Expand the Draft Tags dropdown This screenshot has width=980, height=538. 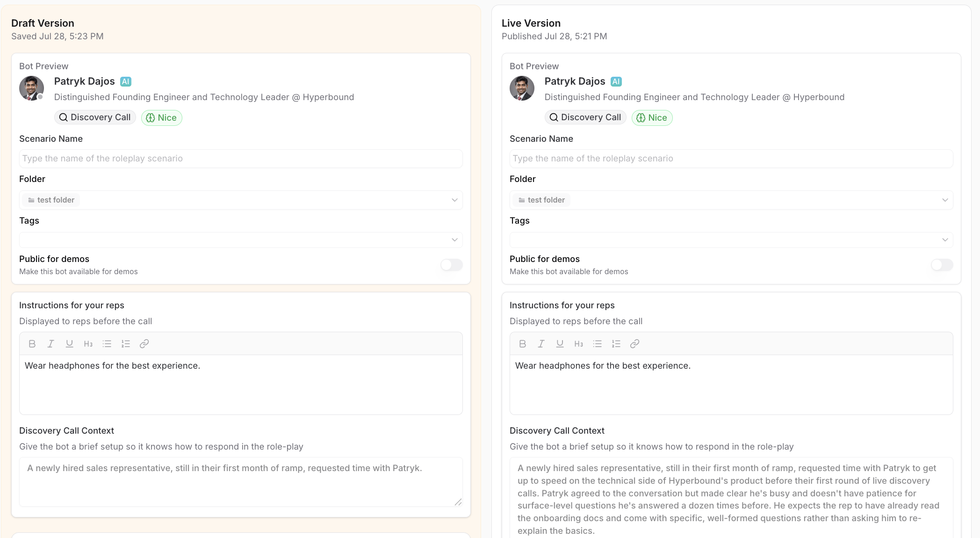241,240
